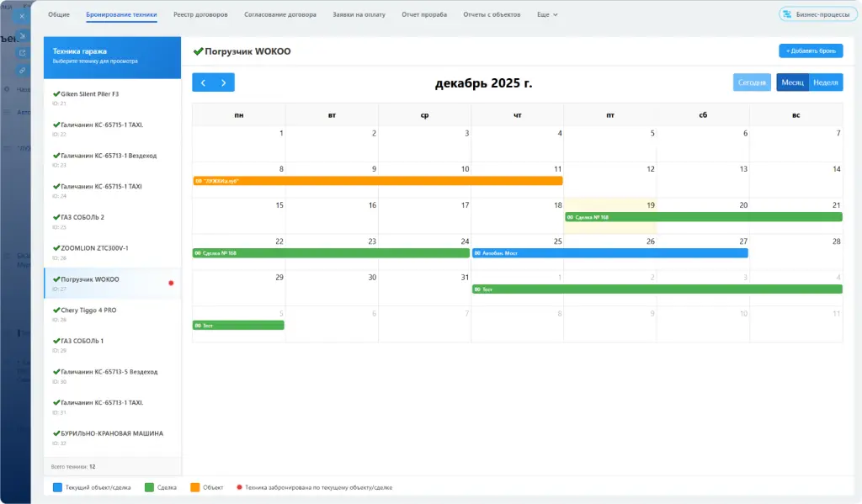Image resolution: width=862 pixels, height=504 pixels.
Task: Switch calendar to Неделя view
Action: point(826,82)
